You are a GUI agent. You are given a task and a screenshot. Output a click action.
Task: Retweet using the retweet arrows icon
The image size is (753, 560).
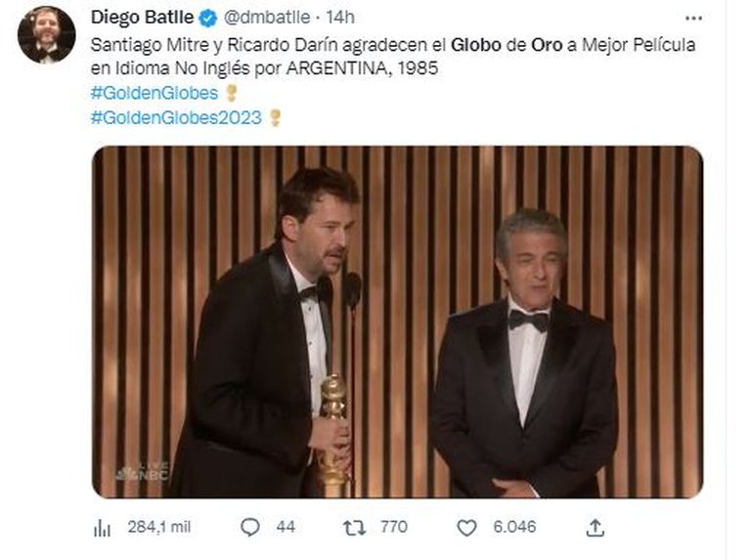pos(353,528)
